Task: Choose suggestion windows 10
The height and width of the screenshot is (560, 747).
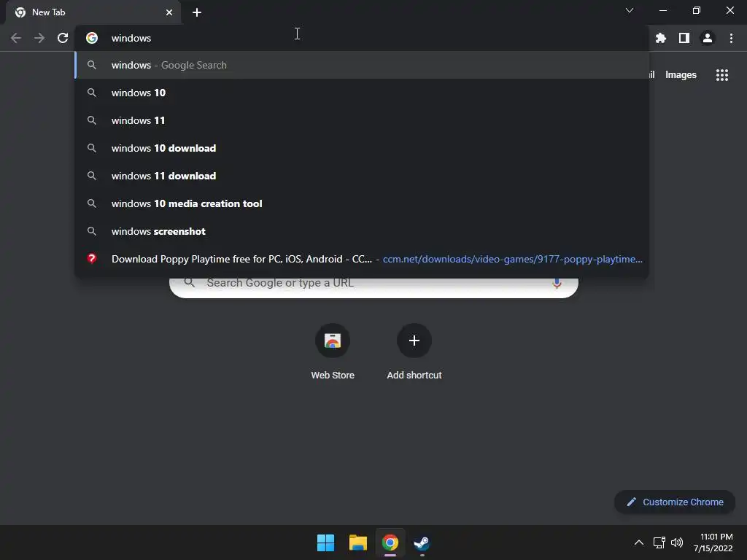Action: [362, 93]
